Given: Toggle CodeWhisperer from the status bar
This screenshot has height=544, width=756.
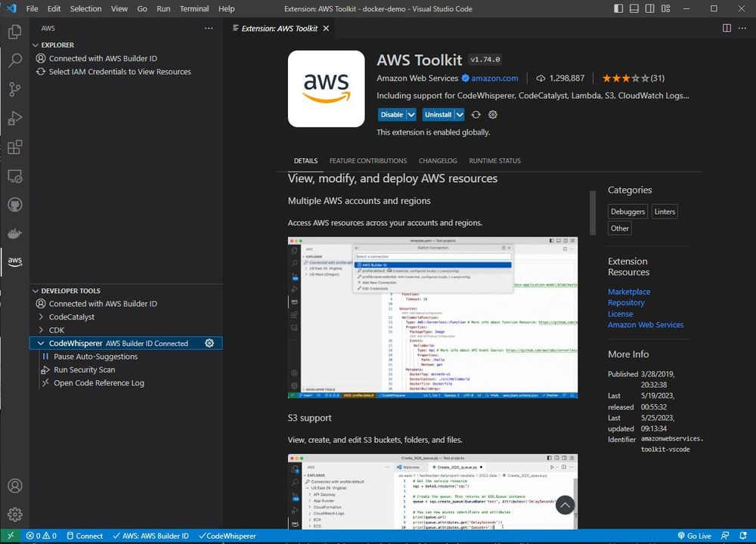Looking at the screenshot, I should pos(227,536).
